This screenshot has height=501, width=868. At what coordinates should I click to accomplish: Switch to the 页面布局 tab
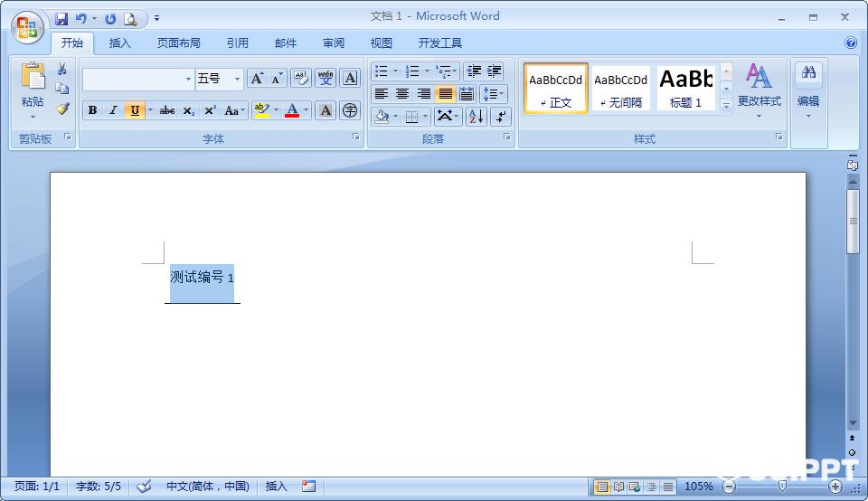178,43
